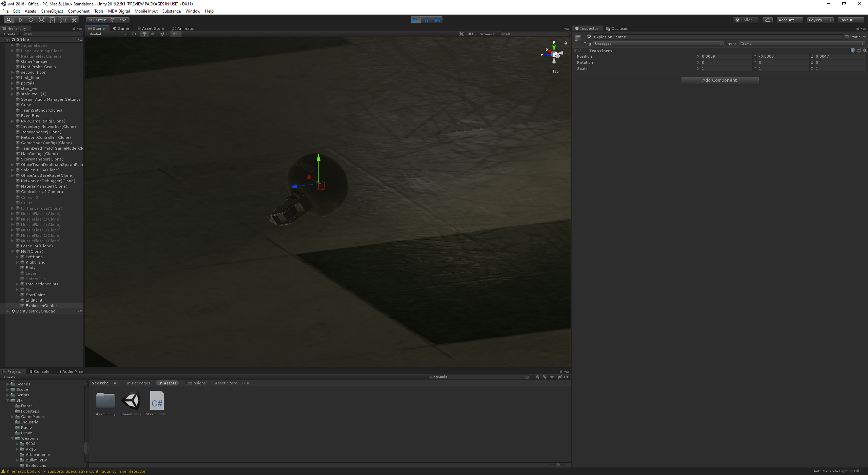The image size is (868, 475).
Task: Toggle 2D mode in Scene view
Action: click(134, 34)
